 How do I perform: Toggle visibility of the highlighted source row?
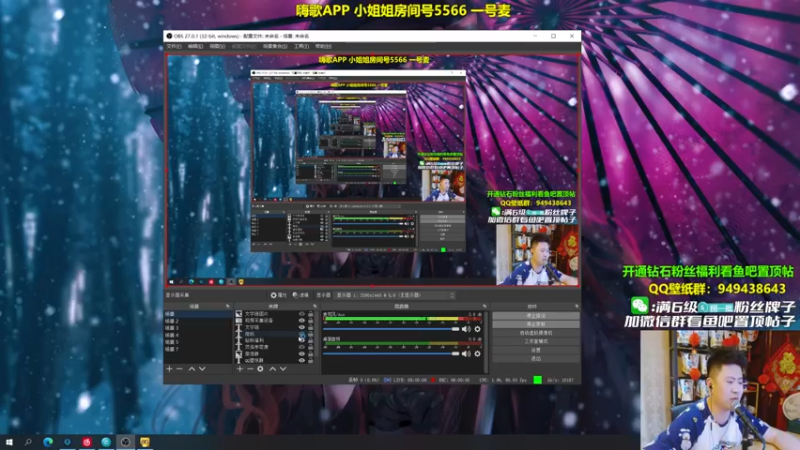(x=302, y=334)
